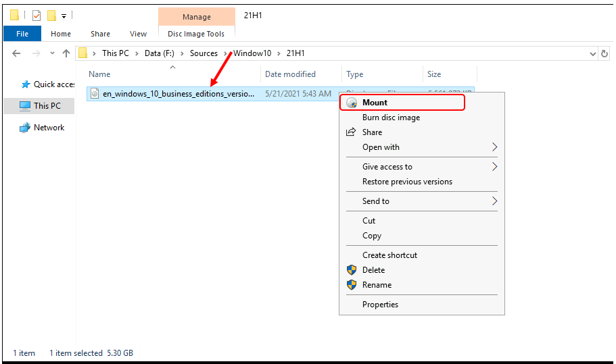Viewport: 616px width, 364px height.
Task: Click the 5/21/2021 5:43 AM date cell
Action: point(298,94)
